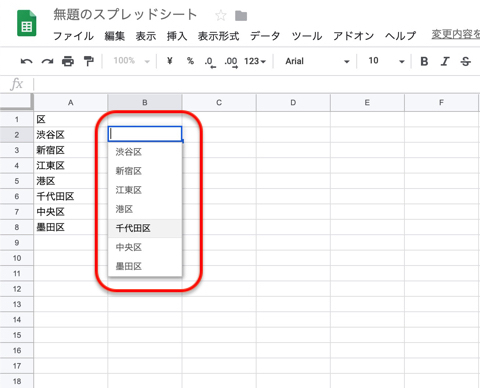Click cell A6 containing 千代田区
480x388 pixels.
click(x=71, y=196)
